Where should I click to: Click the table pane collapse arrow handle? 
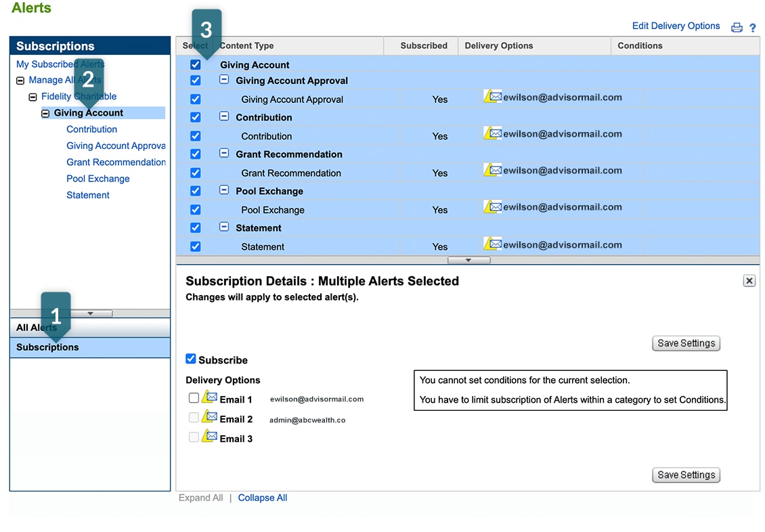click(468, 261)
